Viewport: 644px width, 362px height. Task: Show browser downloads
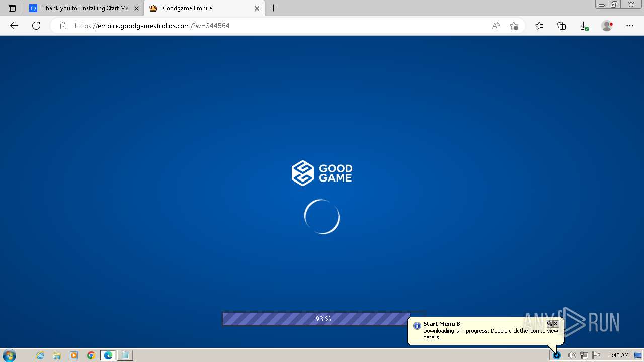tap(584, 26)
